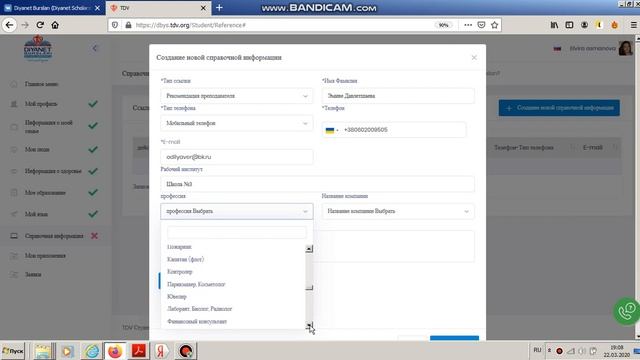
Task: Open the Firefox hamburger menu
Action: tap(633, 25)
